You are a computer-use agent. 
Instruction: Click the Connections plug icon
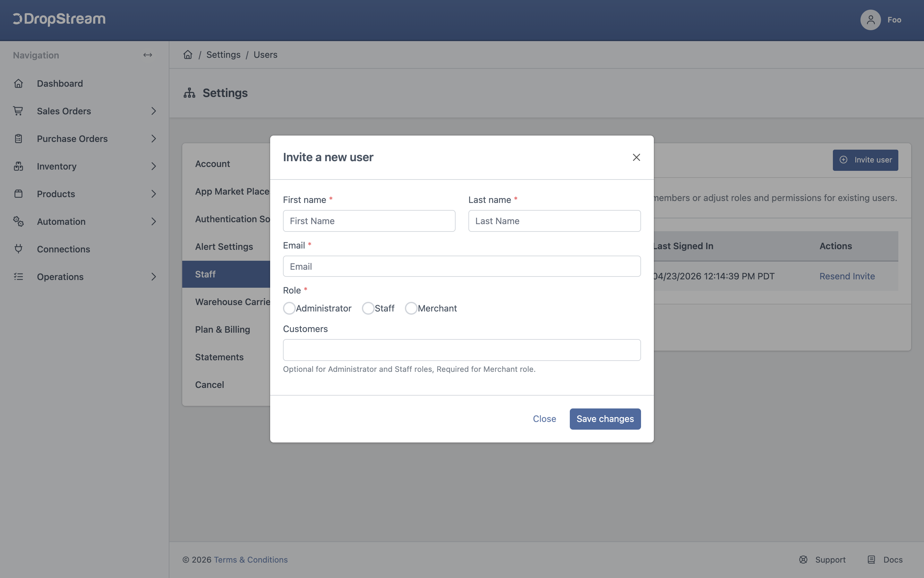point(18,249)
